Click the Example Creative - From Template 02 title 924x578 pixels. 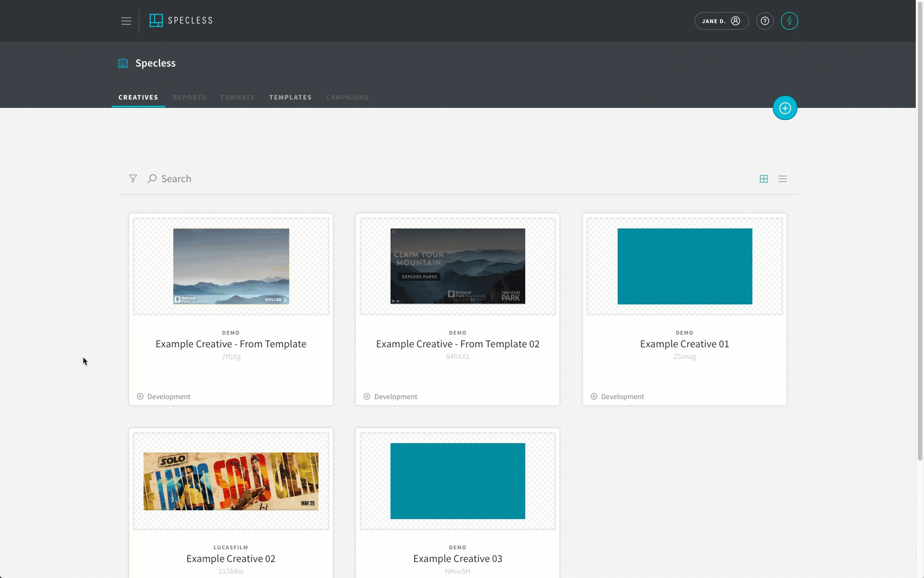coord(458,344)
